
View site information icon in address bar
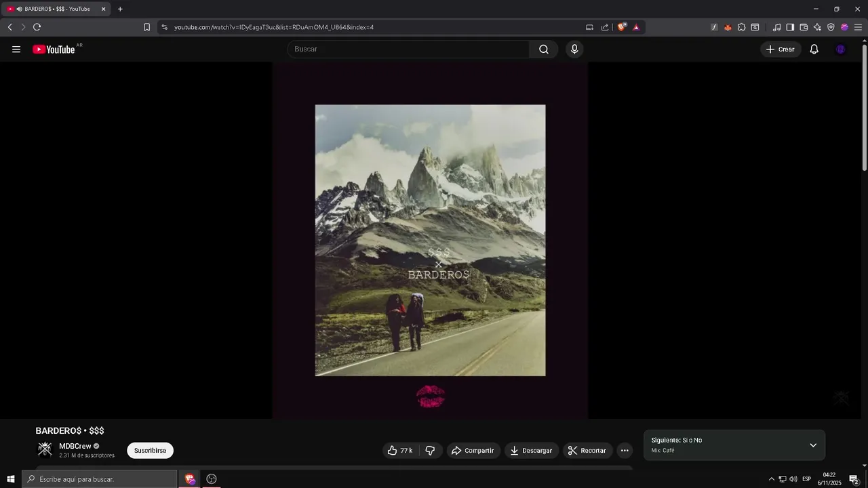[x=164, y=27]
